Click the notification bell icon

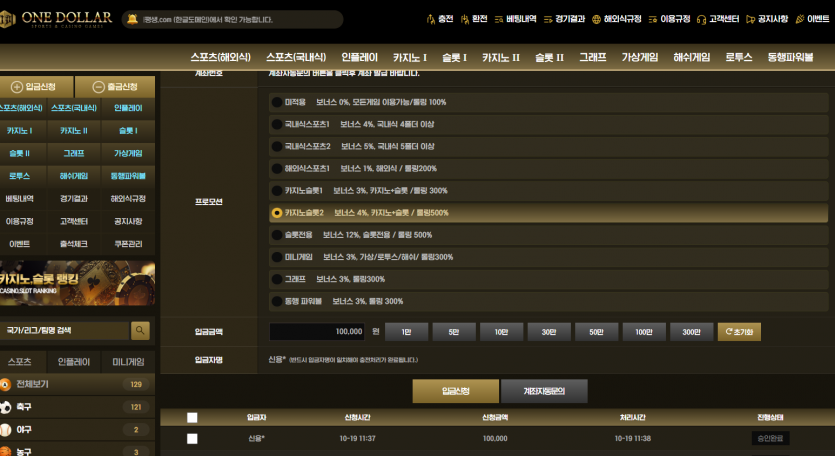pyautogui.click(x=133, y=20)
